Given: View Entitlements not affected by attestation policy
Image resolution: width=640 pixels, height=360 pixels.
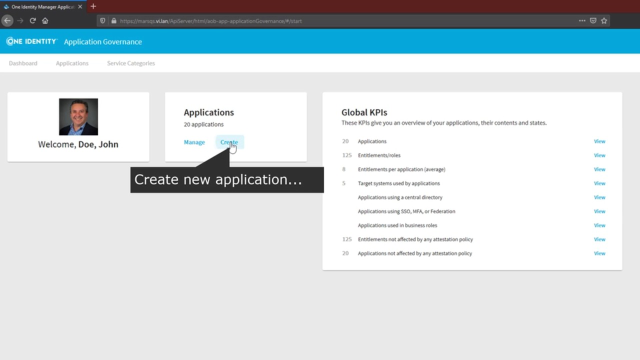Looking at the screenshot, I should pos(600,239).
